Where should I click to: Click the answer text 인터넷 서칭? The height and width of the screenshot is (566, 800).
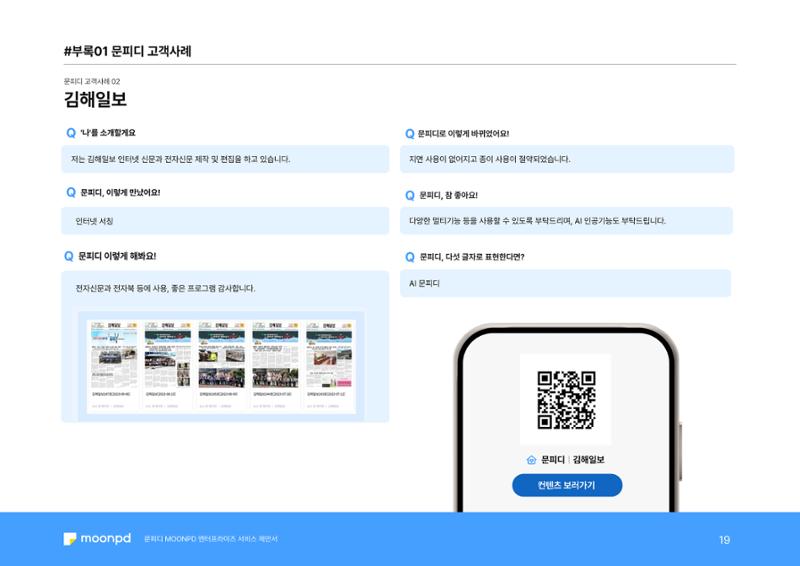coord(94,221)
